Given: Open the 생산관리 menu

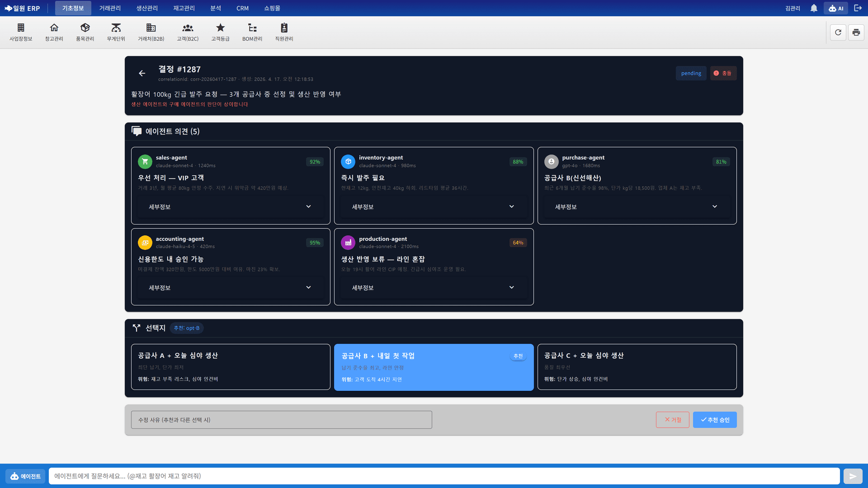Looking at the screenshot, I should click(147, 8).
